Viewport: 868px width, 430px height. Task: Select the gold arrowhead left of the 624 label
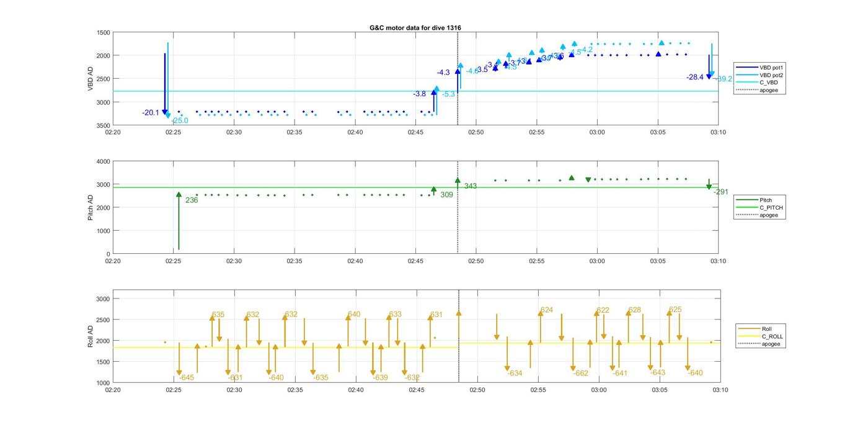pyautogui.click(x=540, y=313)
